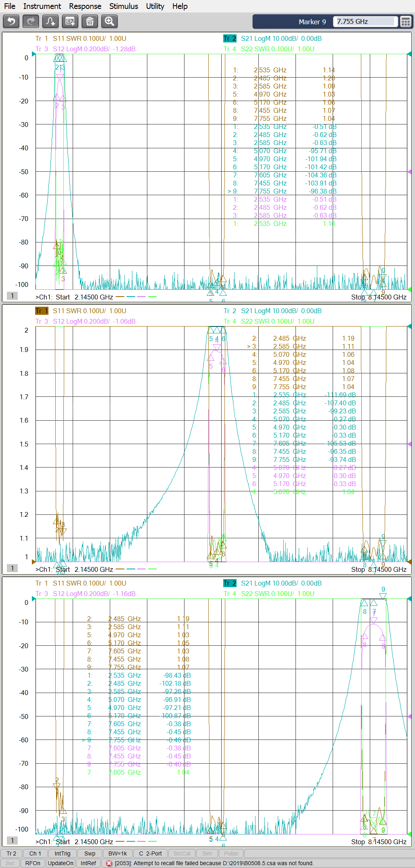Click the Ch 1 status bar button
This screenshot has height=868, width=415.
point(35,853)
